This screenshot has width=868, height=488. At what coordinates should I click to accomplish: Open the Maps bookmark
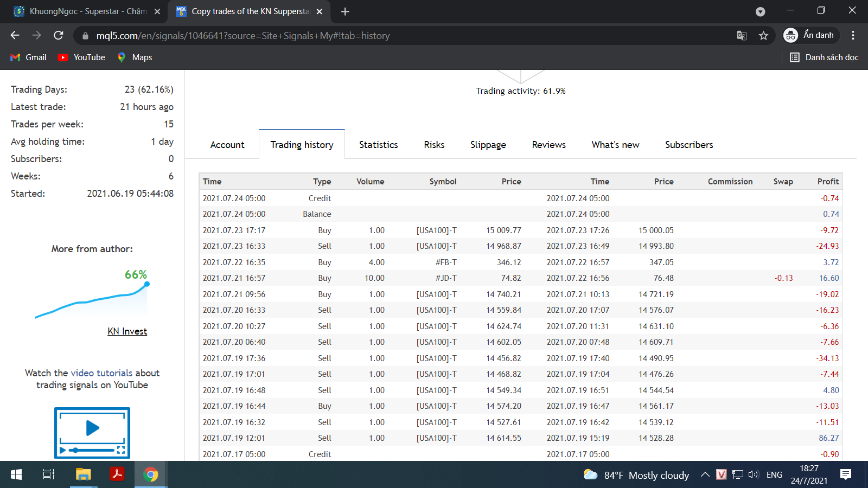(x=135, y=57)
